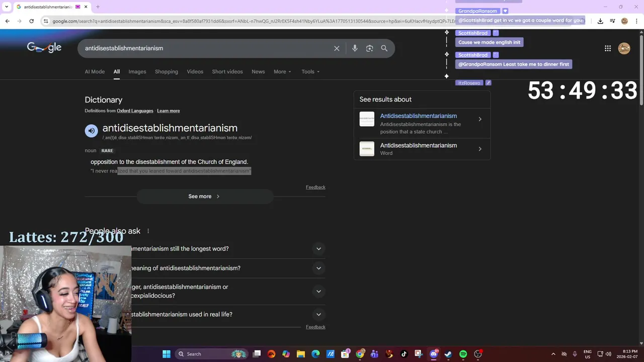Open the Tools dropdown

[310, 71]
